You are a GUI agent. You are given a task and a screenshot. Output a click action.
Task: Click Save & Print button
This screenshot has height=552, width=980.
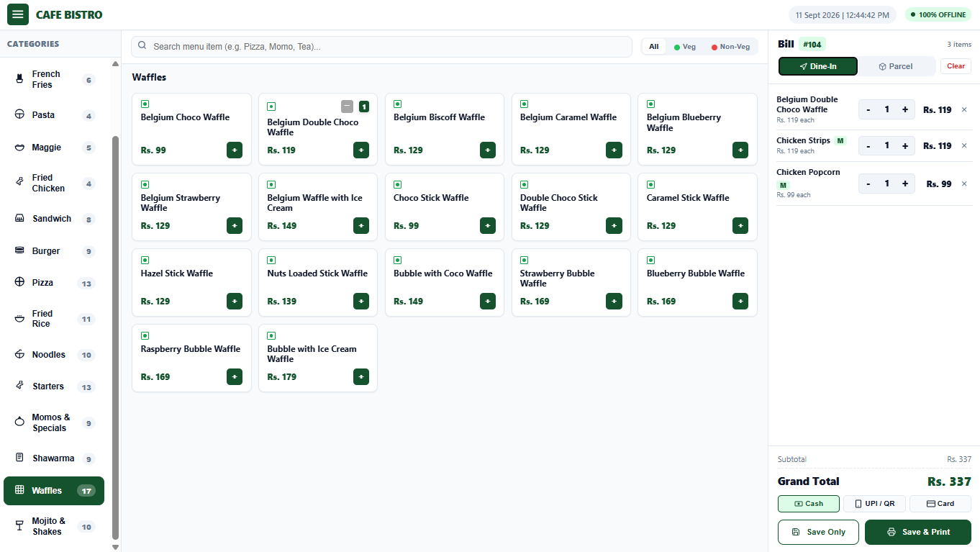918,532
